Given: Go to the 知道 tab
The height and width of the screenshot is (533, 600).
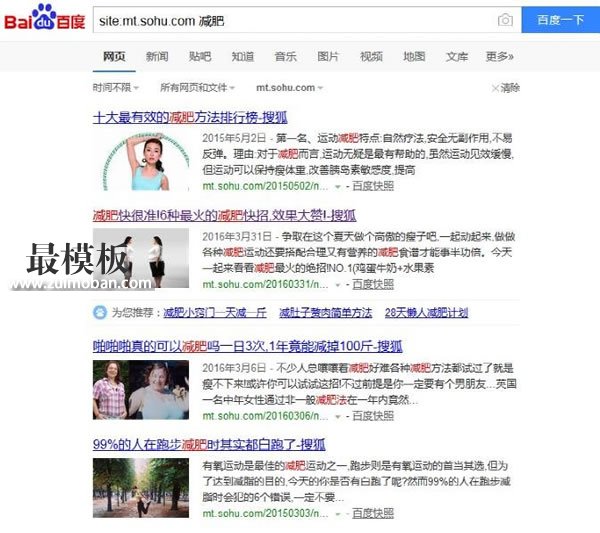Looking at the screenshot, I should point(243,57).
